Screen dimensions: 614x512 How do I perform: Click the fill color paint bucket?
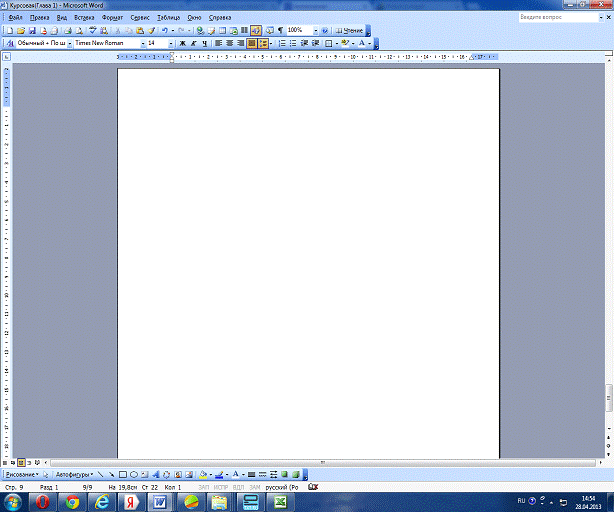(202, 474)
